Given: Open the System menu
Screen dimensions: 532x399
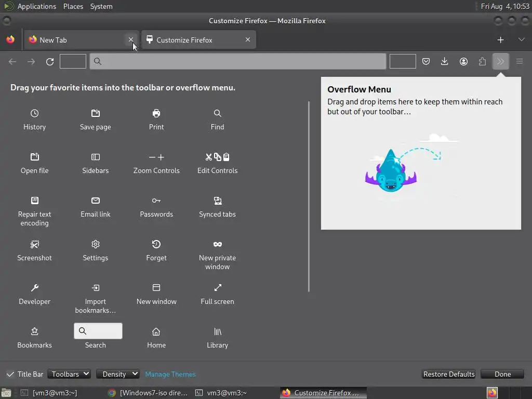Looking at the screenshot, I should pos(101,6).
